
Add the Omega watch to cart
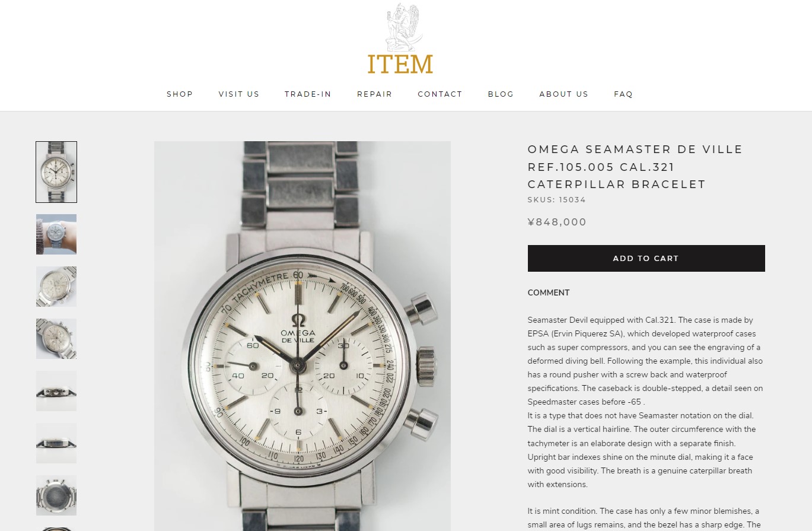646,258
